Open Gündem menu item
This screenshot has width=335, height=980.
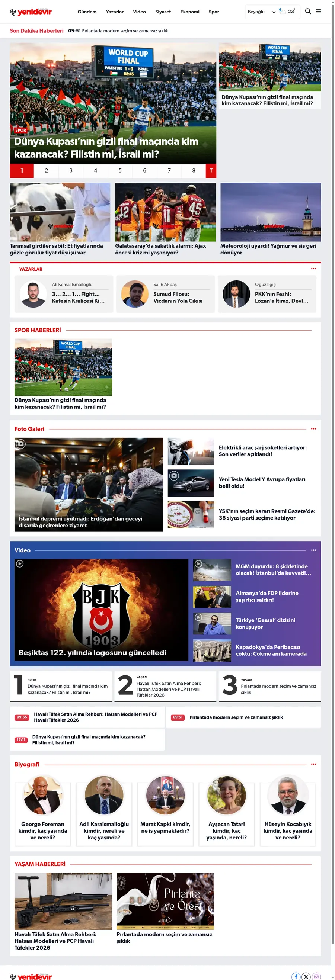tap(87, 12)
